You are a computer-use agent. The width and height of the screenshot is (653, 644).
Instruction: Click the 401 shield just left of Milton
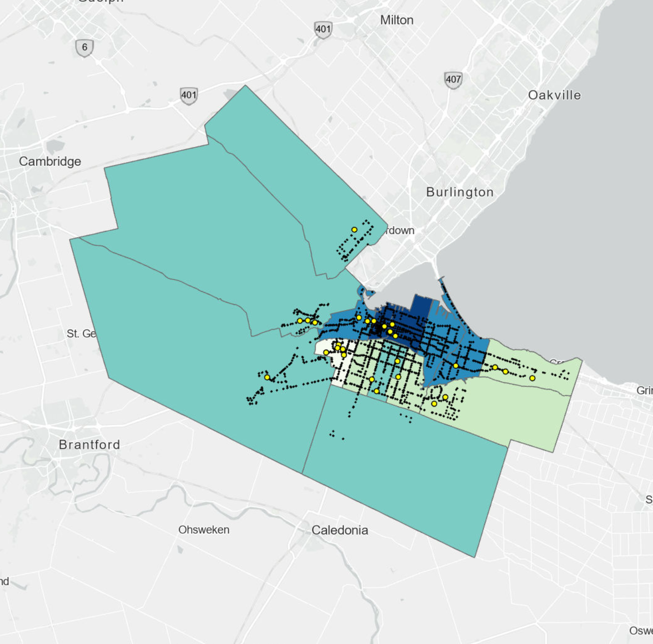pos(323,29)
